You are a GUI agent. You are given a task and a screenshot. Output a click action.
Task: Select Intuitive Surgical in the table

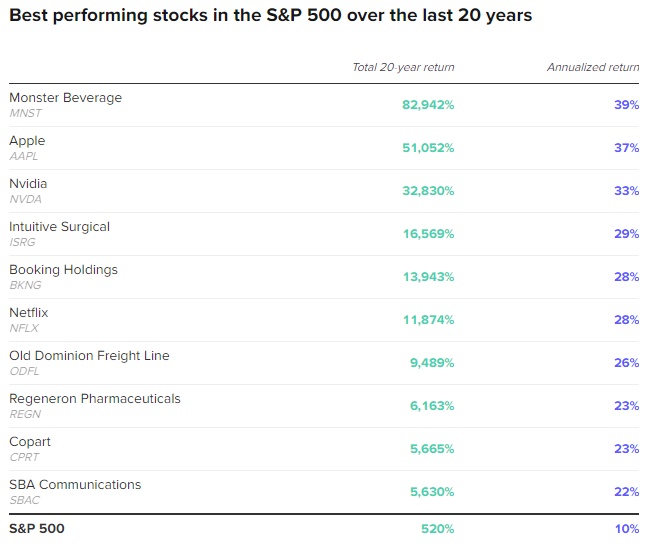click(59, 227)
